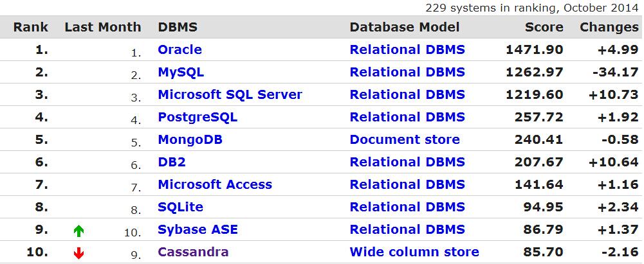The image size is (644, 264).
Task: Click the Last Month column header
Action: [102, 27]
